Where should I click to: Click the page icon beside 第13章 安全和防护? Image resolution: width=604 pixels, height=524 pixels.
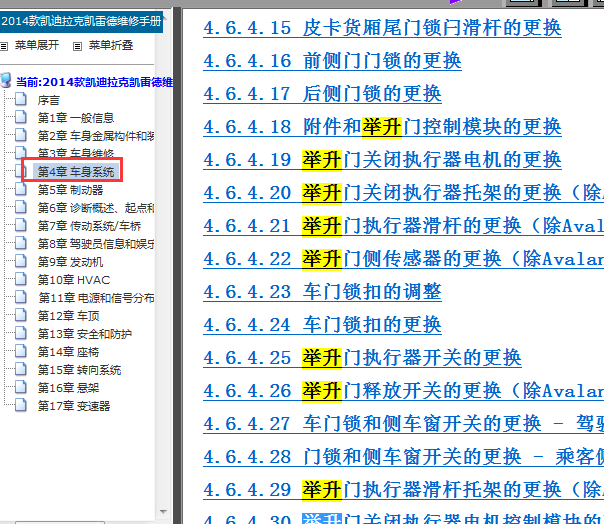[x=21, y=333]
